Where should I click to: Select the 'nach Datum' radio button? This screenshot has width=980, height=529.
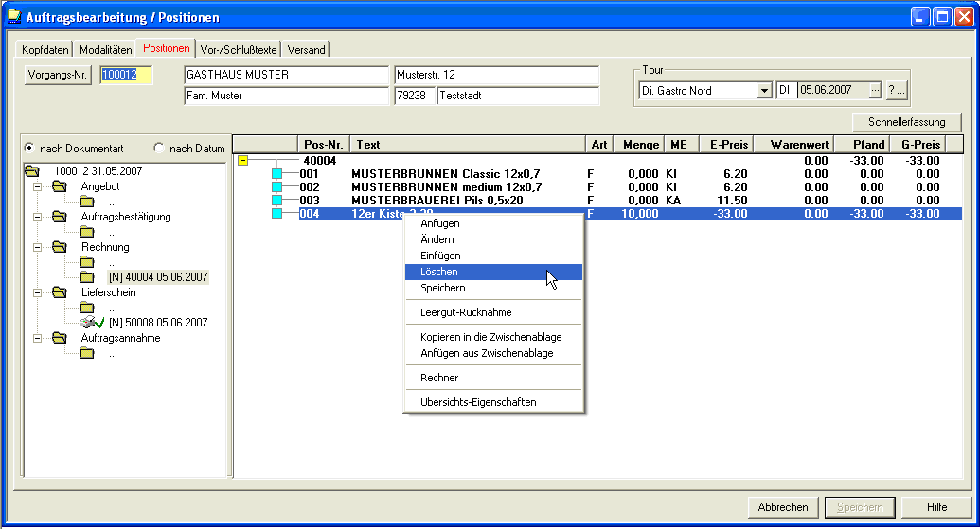(159, 149)
